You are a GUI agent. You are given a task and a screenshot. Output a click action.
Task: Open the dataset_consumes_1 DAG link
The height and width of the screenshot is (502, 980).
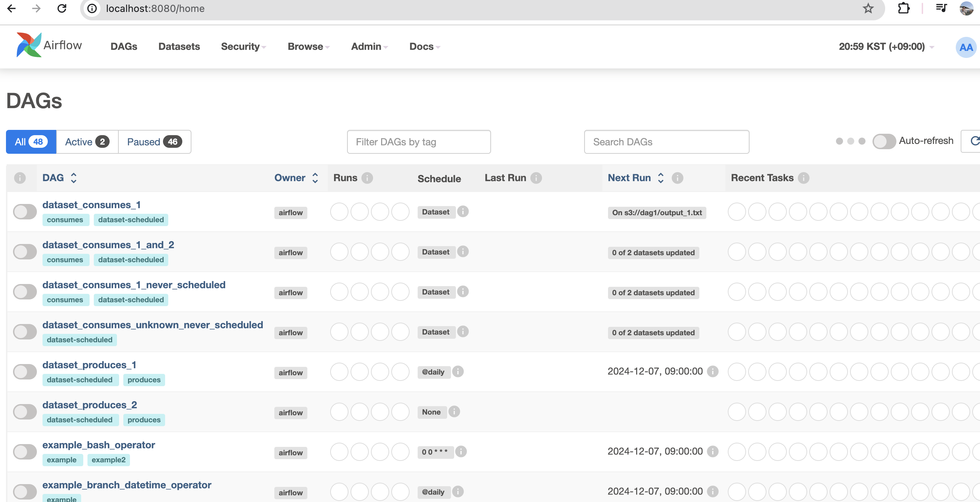(91, 205)
